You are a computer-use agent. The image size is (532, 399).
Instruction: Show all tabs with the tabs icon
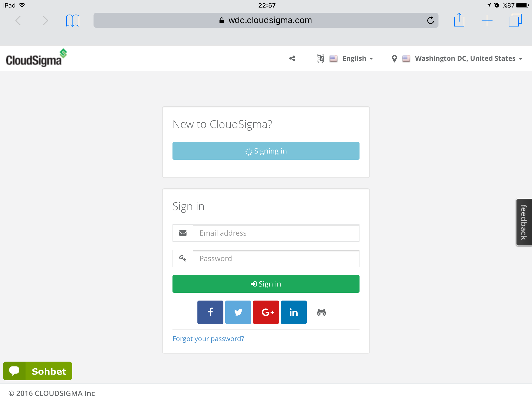tap(515, 20)
